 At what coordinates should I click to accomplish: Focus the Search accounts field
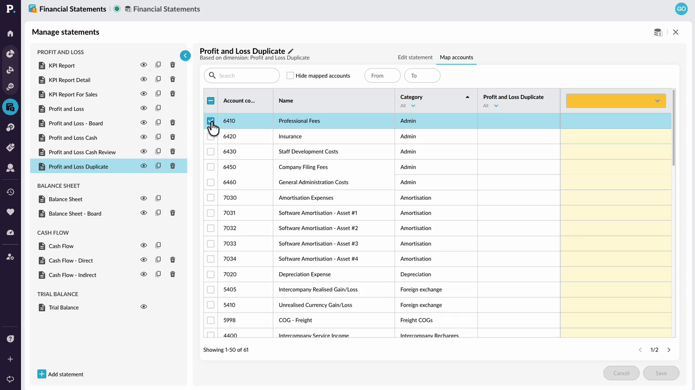[x=242, y=75]
